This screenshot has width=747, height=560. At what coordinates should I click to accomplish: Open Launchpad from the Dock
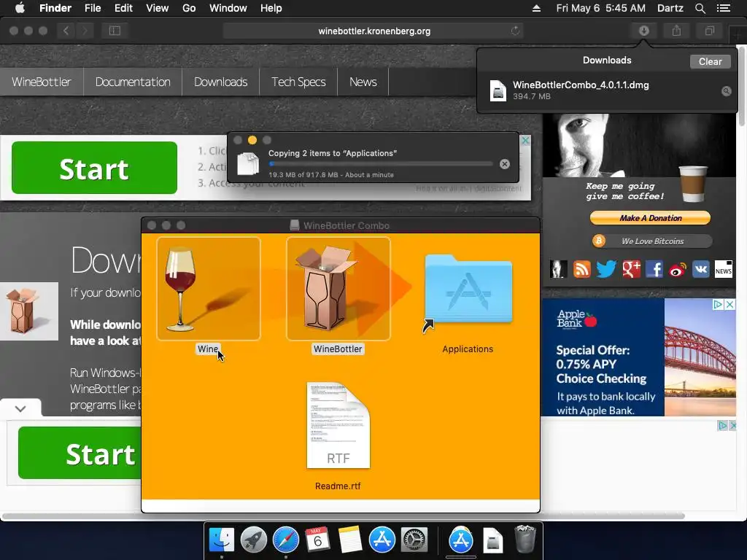click(253, 540)
